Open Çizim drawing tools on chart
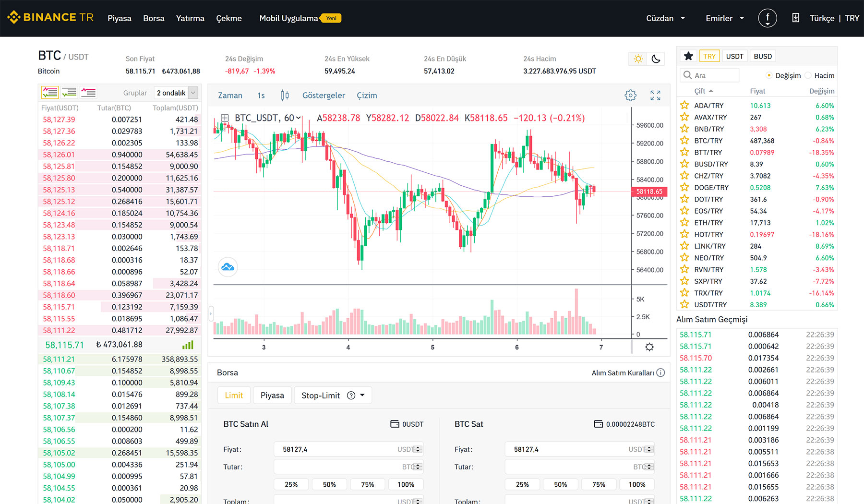The image size is (864, 504). click(367, 95)
